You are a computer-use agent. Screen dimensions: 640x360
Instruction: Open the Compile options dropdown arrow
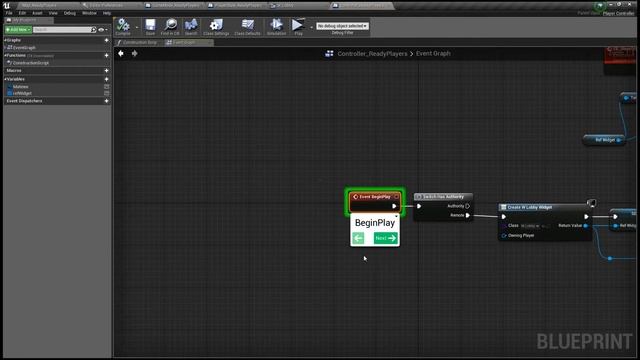click(x=136, y=27)
